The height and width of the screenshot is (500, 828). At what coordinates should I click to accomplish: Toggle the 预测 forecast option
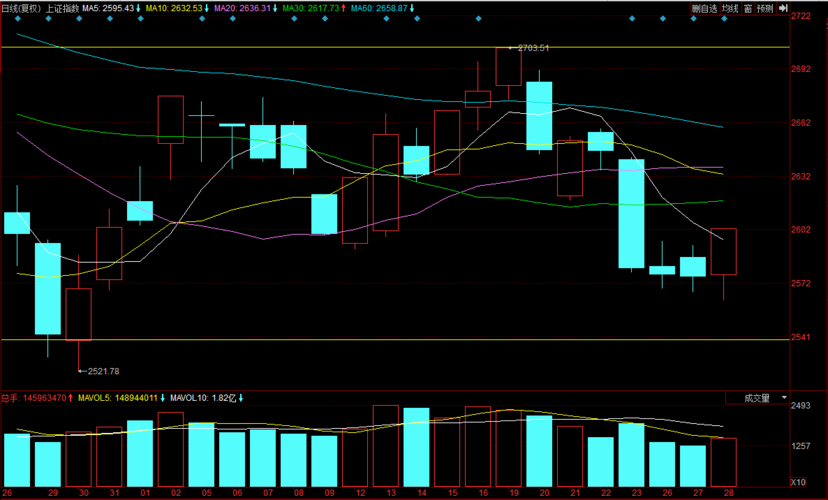[765, 8]
